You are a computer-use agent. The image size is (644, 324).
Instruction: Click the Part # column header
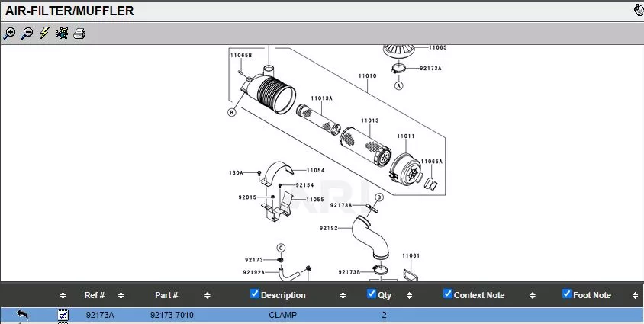coord(166,295)
